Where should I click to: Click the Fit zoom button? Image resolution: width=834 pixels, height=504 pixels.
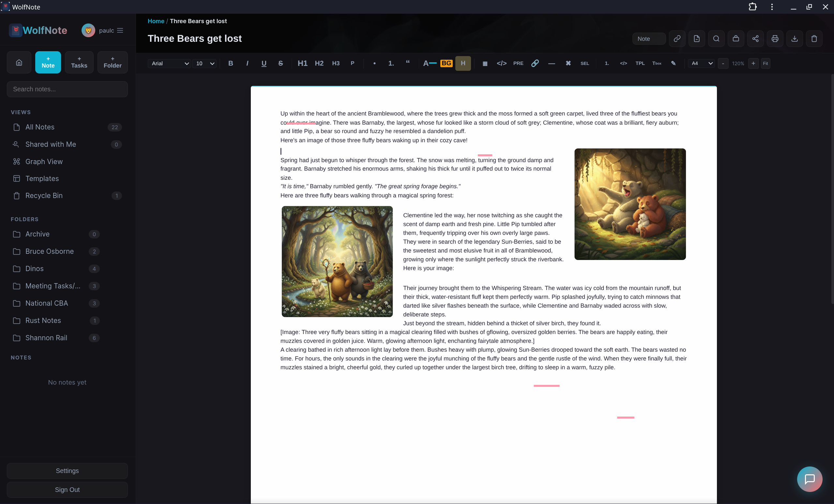click(x=765, y=63)
